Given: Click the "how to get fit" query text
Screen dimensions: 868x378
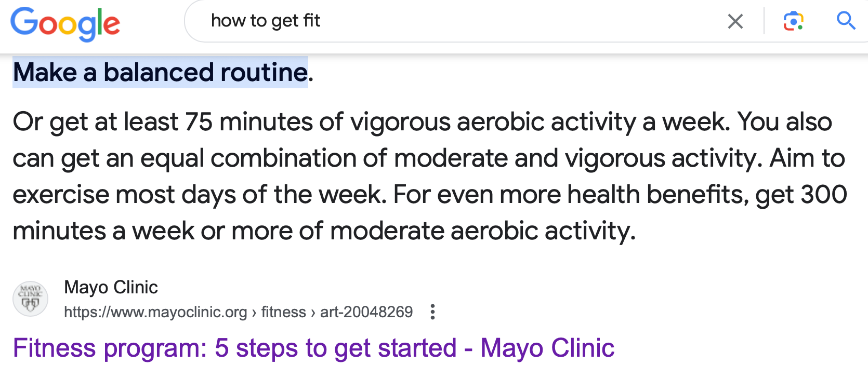Looking at the screenshot, I should pos(266,21).
